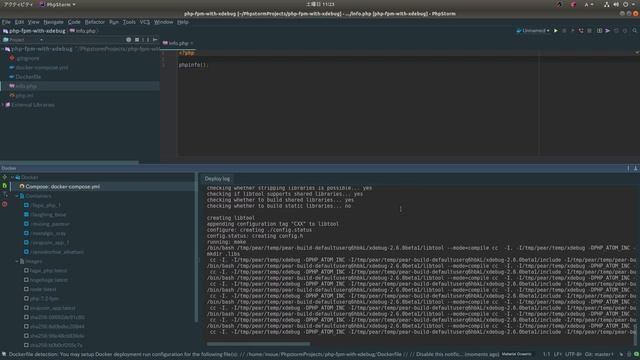Click the red stop icon in Docker panel
The image size is (640, 360).
(4, 204)
